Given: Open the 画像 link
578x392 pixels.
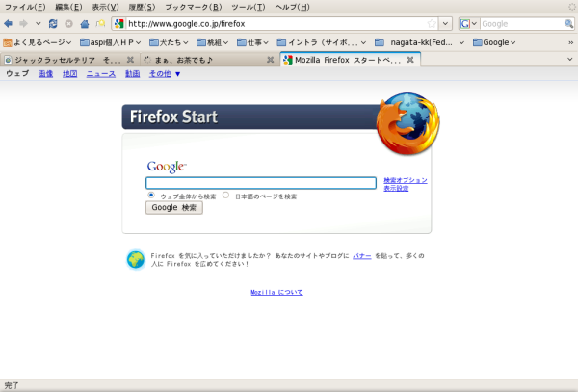Looking at the screenshot, I should coord(45,74).
